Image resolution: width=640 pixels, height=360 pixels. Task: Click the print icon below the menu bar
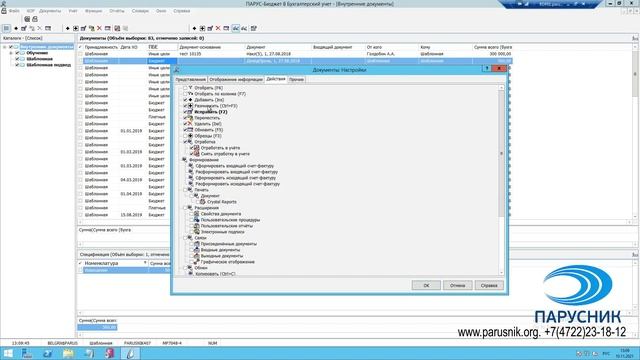click(35, 19)
